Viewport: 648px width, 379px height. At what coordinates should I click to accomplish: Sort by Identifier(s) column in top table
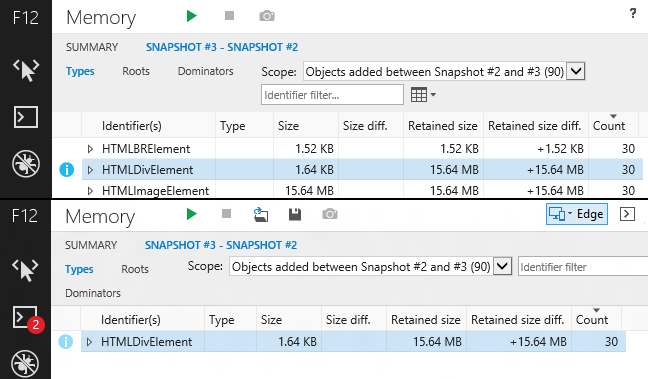pyautogui.click(x=132, y=126)
